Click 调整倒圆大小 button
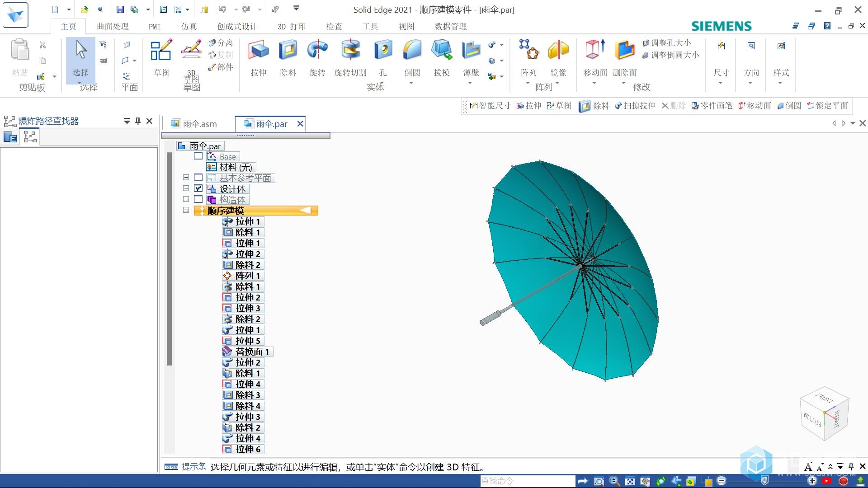The image size is (868, 488). (x=671, y=55)
